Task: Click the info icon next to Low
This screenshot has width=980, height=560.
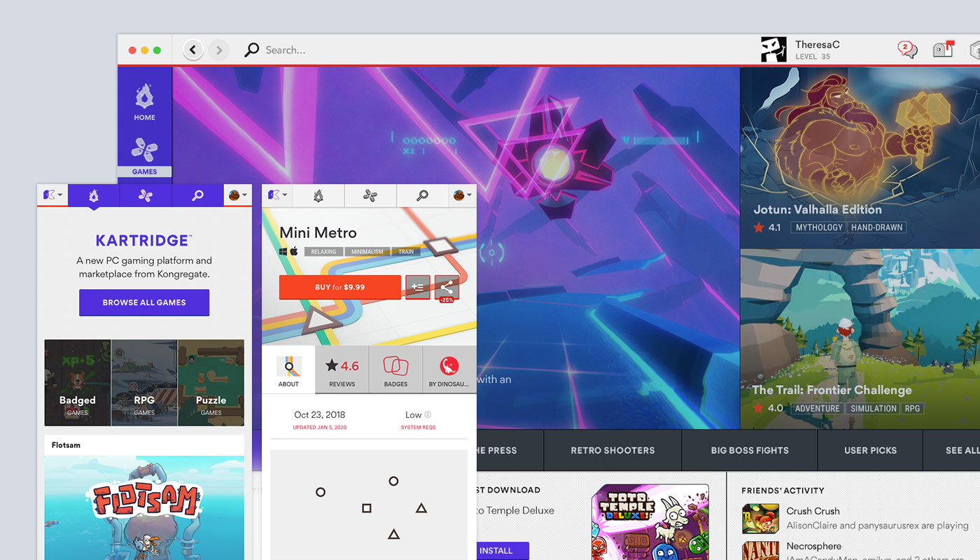Action: pyautogui.click(x=428, y=414)
